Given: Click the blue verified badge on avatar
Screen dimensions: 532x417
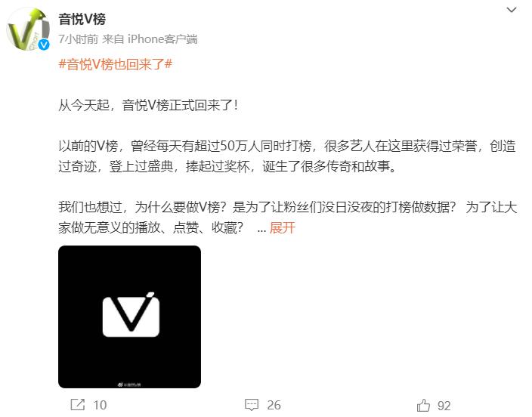Looking at the screenshot, I should (44, 45).
